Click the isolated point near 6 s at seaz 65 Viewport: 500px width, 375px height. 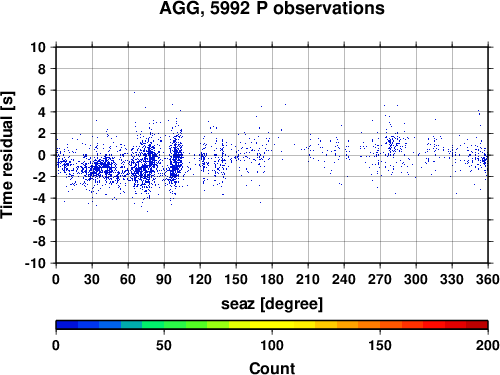[x=134, y=92]
